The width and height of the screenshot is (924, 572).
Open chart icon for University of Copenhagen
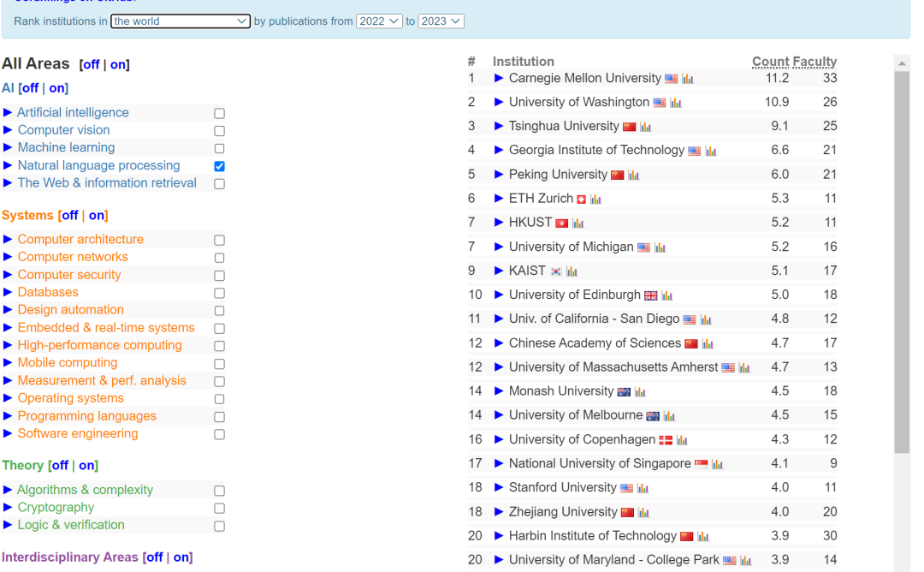coord(682,440)
